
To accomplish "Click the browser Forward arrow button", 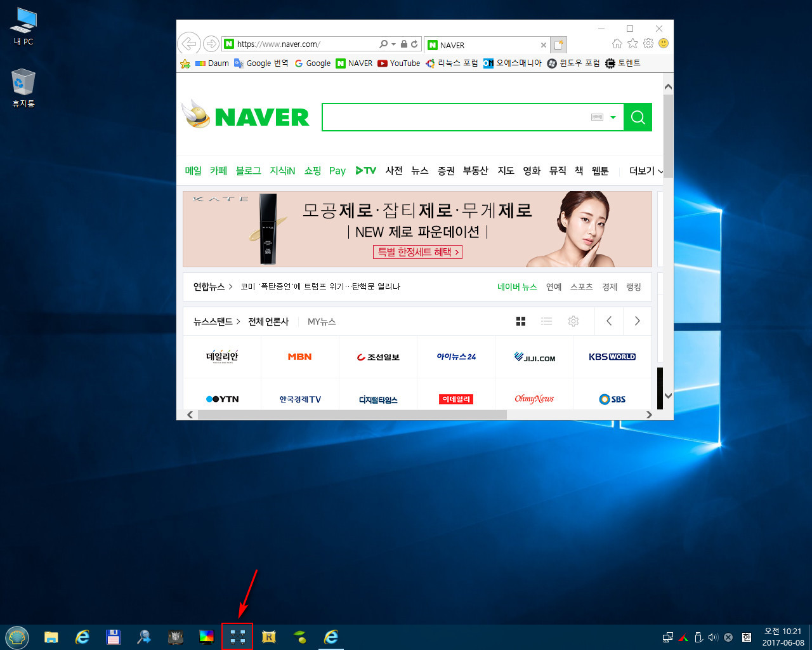I will [x=211, y=43].
